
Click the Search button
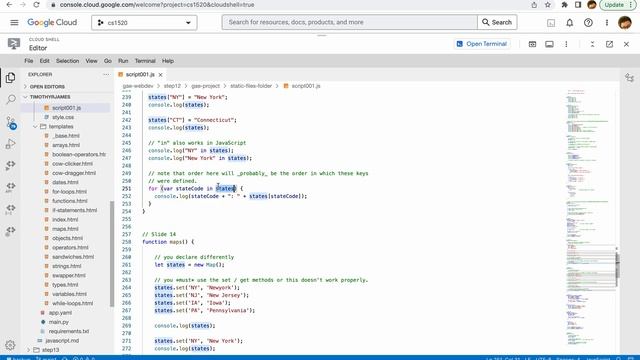497,22
